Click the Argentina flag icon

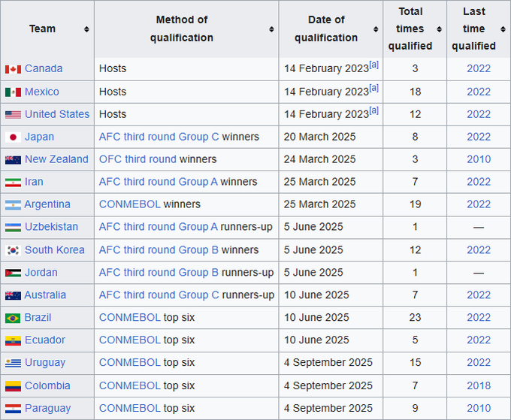pos(13,204)
